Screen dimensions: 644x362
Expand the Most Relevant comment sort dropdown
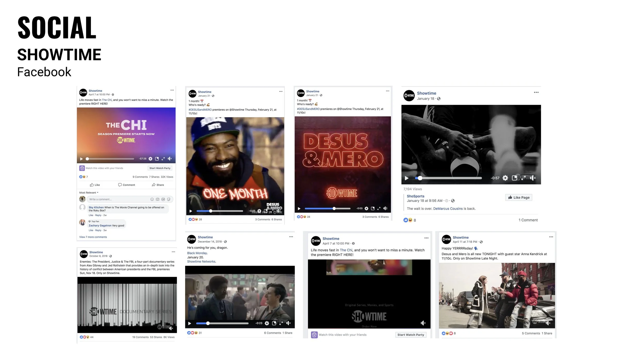[x=89, y=193]
